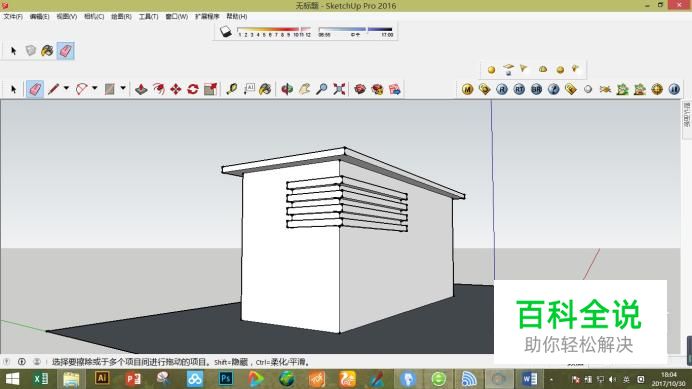Open Photoshop from the Windows taskbar
The width and height of the screenshot is (692, 389).
(226, 379)
